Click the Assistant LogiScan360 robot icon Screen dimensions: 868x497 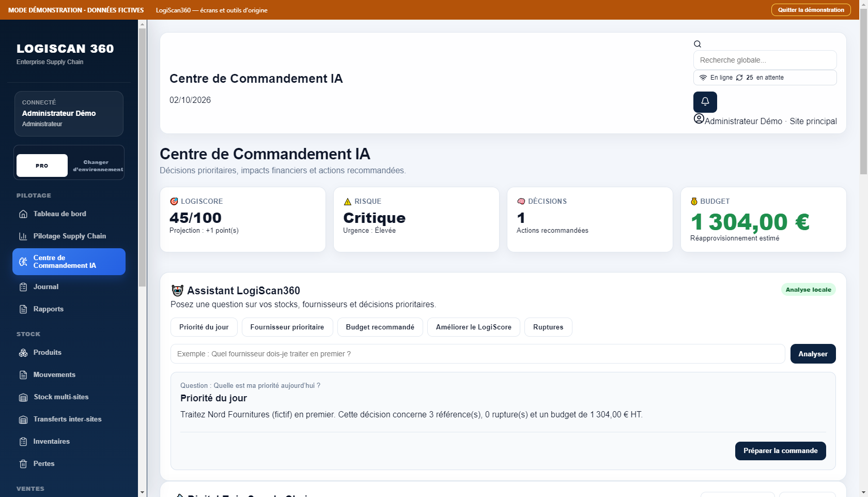(x=177, y=291)
